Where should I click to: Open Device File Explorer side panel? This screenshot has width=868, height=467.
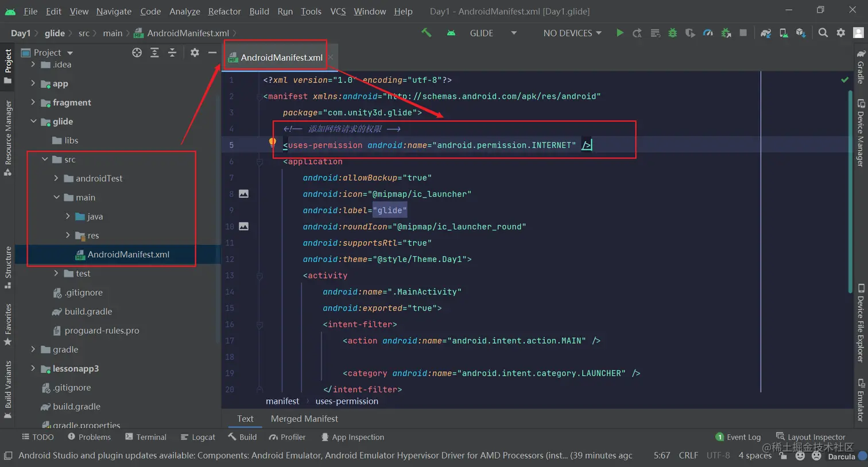pos(861,323)
